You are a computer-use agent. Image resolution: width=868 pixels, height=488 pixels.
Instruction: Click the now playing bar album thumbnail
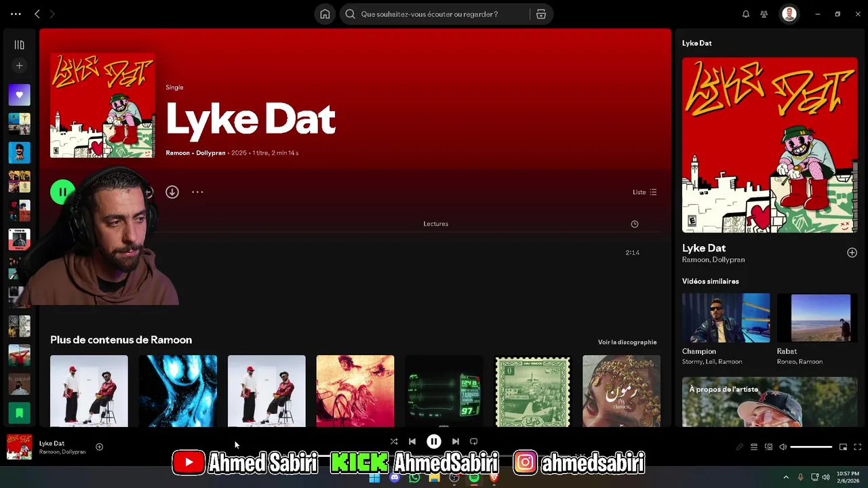pos(19,447)
